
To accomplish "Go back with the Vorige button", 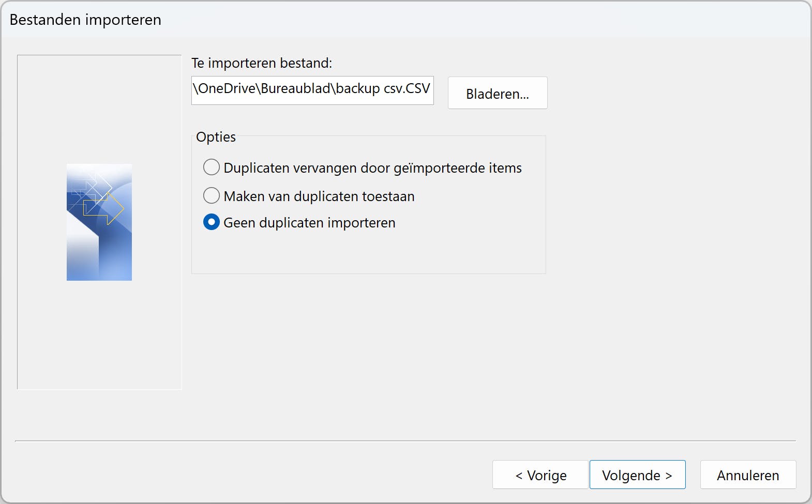I will (x=540, y=475).
